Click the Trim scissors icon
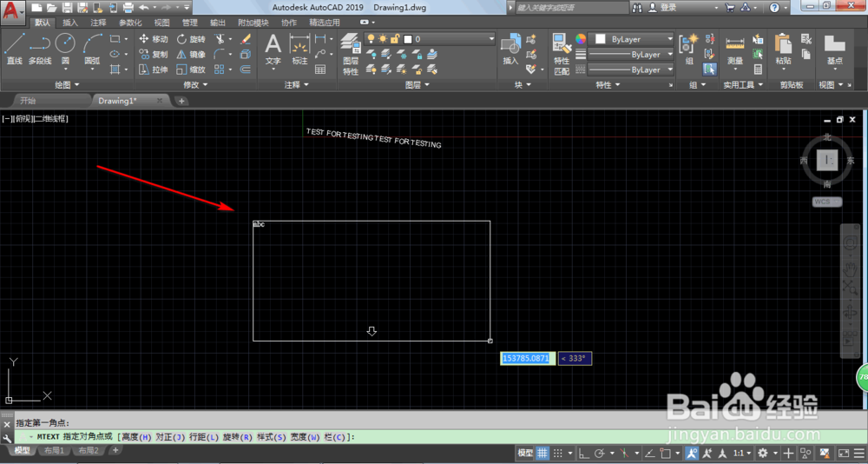The image size is (868, 464). pyautogui.click(x=220, y=39)
